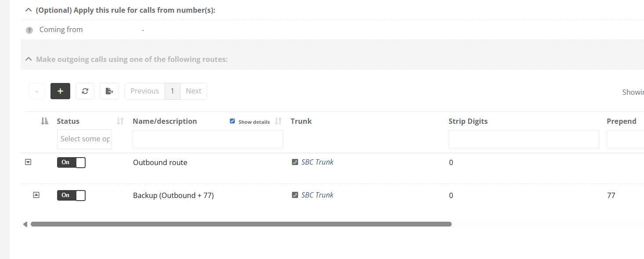This screenshot has width=644, height=259.
Task: Toggle Outbound route status switch off
Action: [x=71, y=162]
